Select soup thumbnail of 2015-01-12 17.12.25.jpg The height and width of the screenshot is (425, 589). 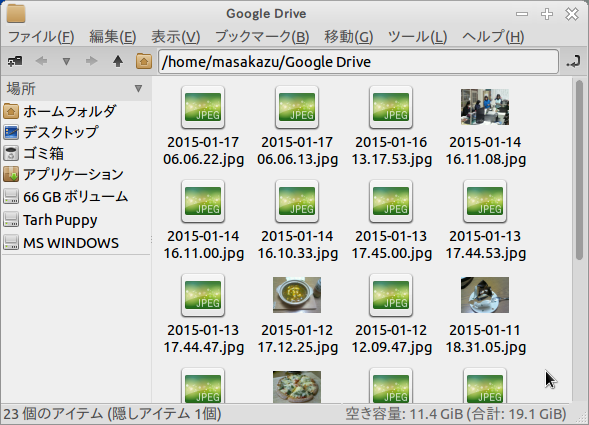click(x=297, y=295)
